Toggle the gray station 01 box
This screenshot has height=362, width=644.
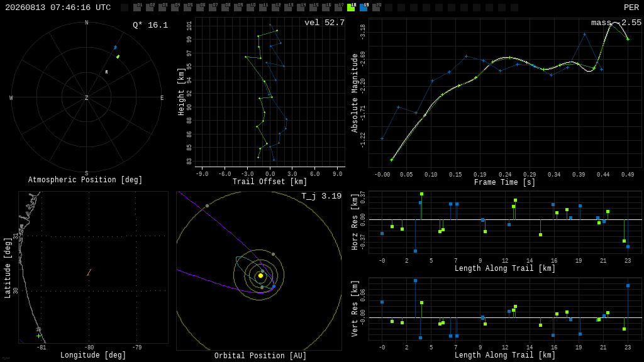[138, 7]
